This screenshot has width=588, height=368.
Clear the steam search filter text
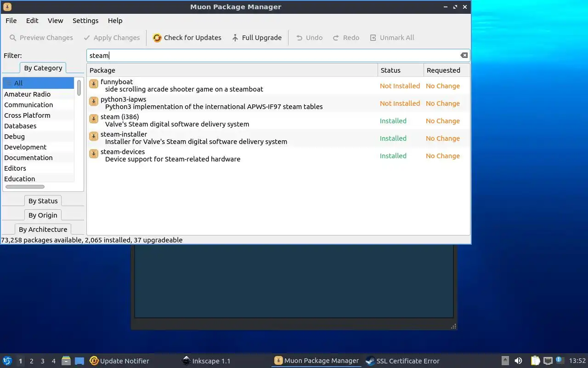(x=464, y=55)
